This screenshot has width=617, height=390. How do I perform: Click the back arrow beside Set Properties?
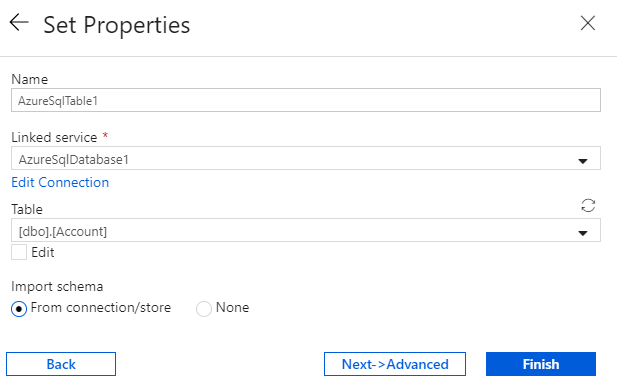click(x=19, y=22)
